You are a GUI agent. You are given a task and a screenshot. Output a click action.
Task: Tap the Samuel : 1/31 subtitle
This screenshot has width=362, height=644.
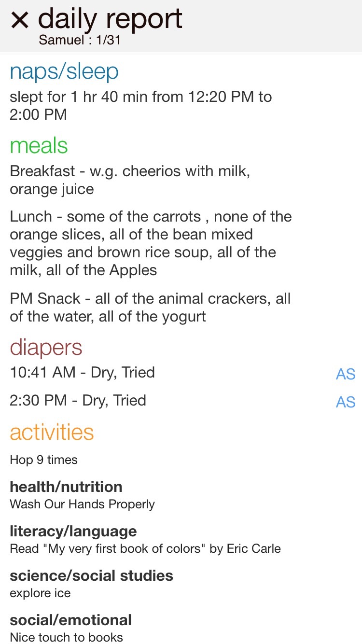(x=80, y=40)
